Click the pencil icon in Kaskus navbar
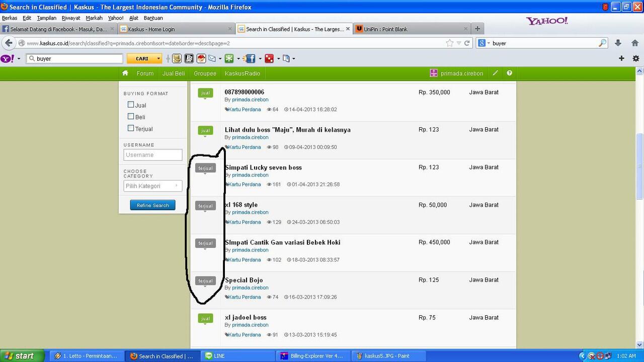This screenshot has height=362, width=644. tap(495, 73)
